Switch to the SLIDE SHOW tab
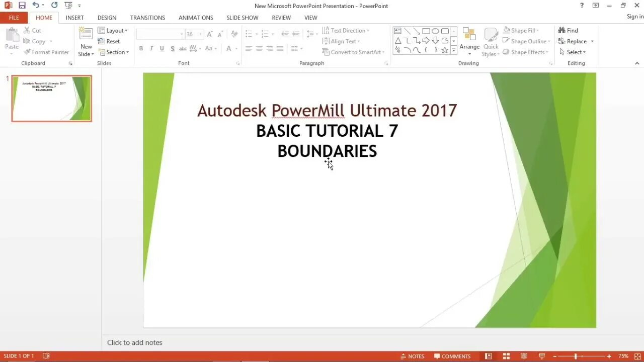This screenshot has height=362, width=644. (243, 18)
